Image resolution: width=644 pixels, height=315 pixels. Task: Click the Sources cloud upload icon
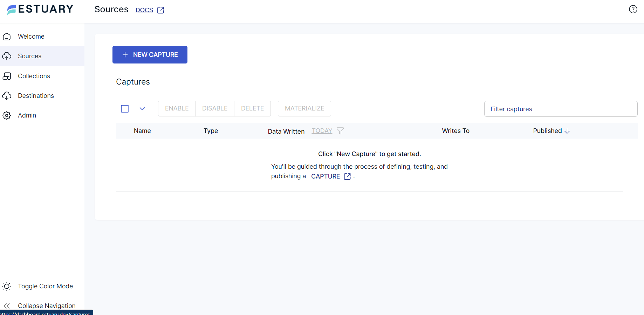7,56
